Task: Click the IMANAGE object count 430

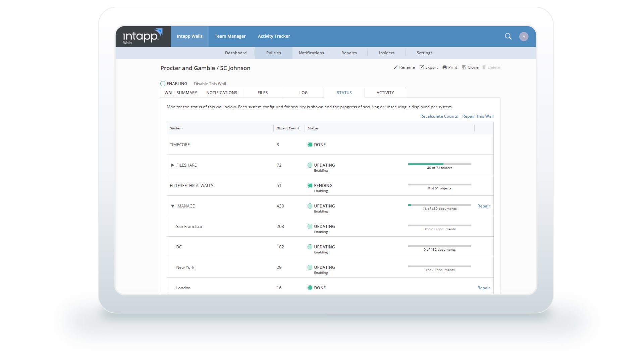Action: click(x=280, y=206)
